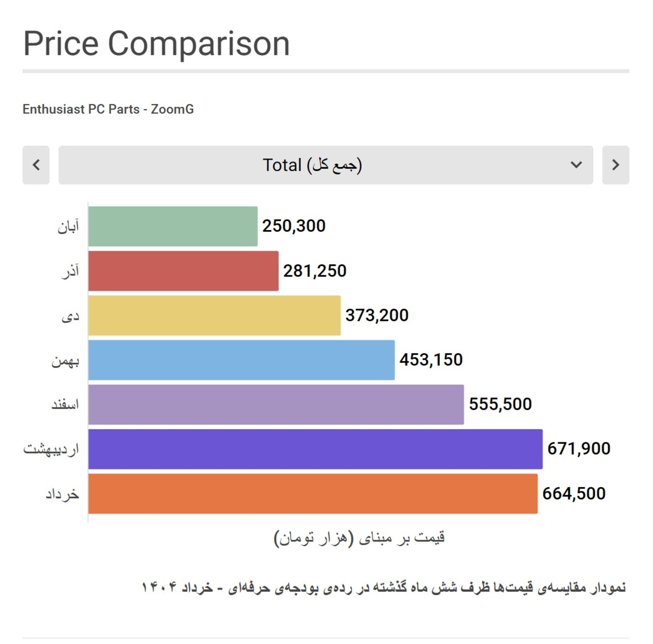The image size is (653, 644).
Task: Open the Total (جمع کل) dropdown
Action: click(326, 165)
